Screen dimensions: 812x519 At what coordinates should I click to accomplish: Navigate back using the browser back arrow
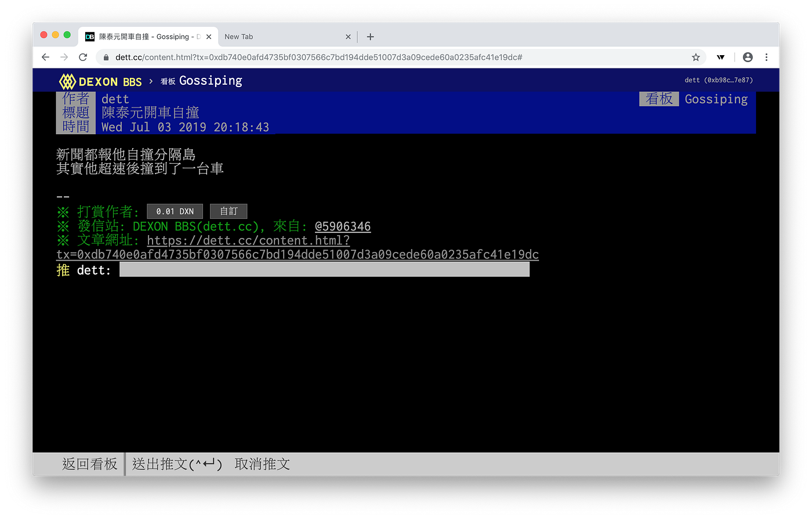coord(45,57)
